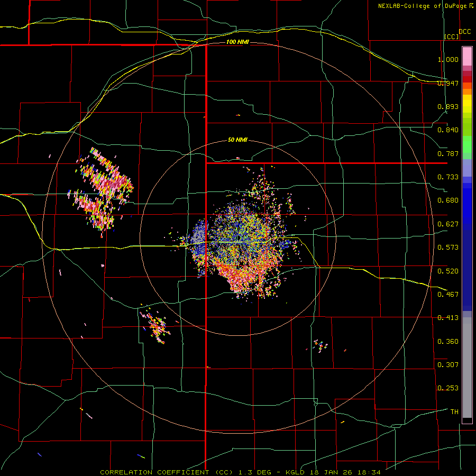Select the 0.253 scale value
476x476 pixels.
[448, 388]
